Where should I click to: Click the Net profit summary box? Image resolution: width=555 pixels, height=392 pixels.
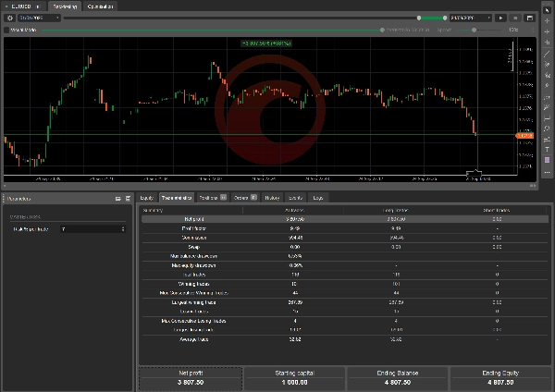(191, 378)
